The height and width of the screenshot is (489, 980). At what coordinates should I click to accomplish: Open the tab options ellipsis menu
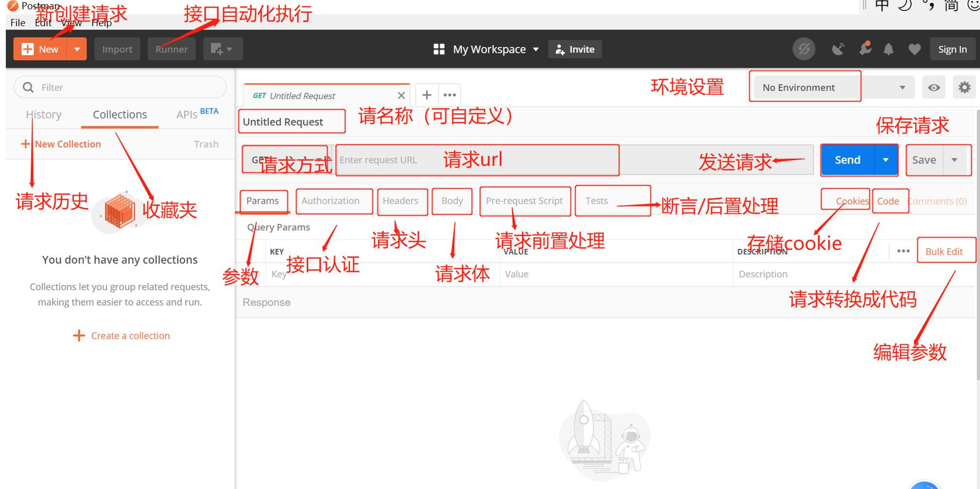pos(450,95)
